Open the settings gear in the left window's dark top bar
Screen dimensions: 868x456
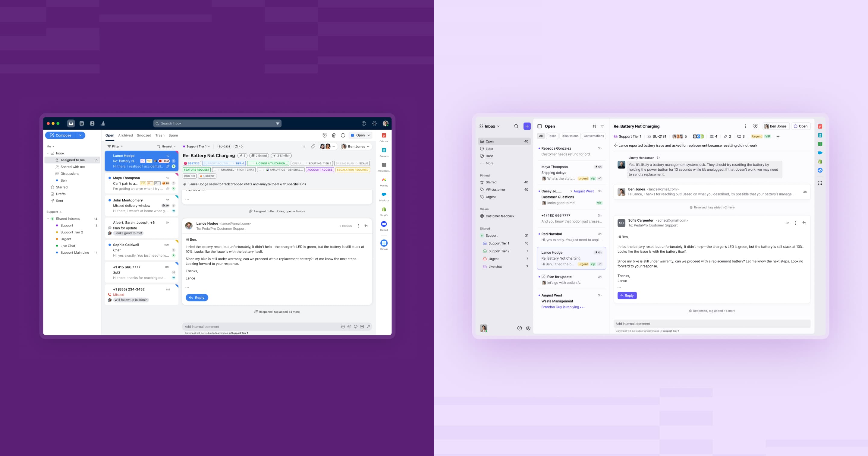[374, 123]
